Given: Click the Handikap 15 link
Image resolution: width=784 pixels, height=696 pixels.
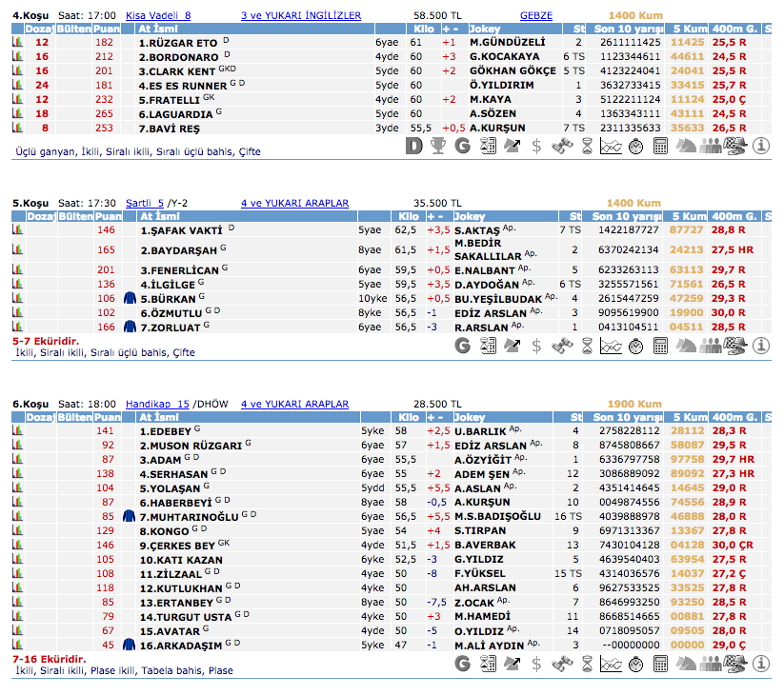Looking at the screenshot, I should (157, 404).
